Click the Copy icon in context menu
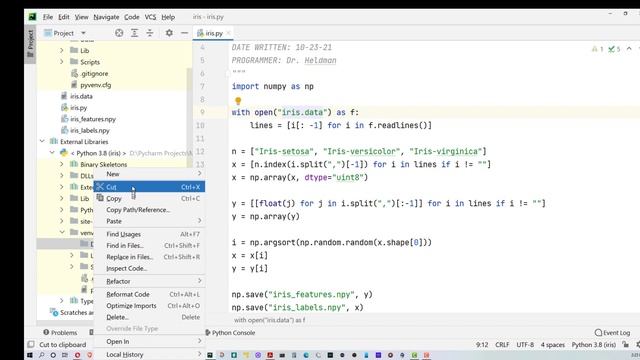 (100, 198)
